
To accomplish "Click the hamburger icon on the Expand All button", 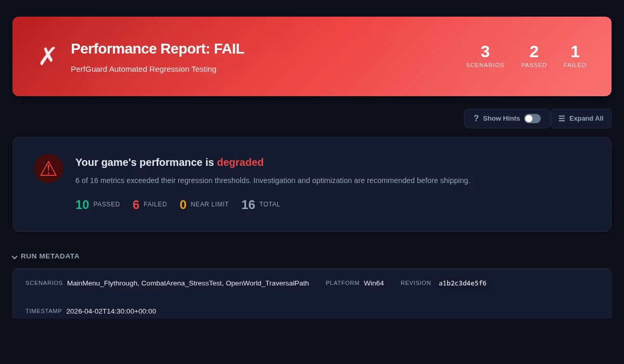I will tap(562, 119).
